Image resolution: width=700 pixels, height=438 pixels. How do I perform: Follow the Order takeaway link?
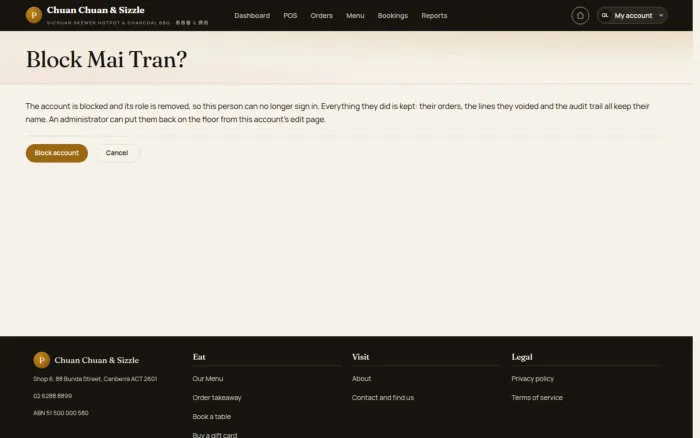coord(217,397)
